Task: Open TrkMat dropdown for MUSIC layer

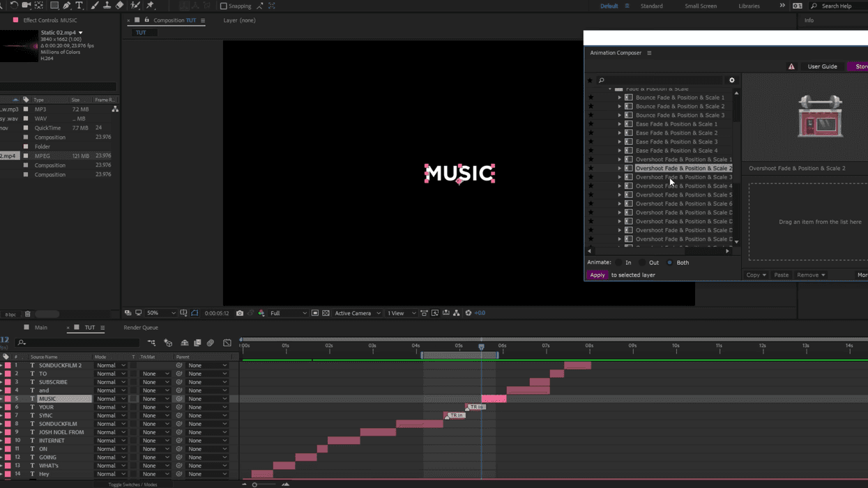Action: pos(155,399)
